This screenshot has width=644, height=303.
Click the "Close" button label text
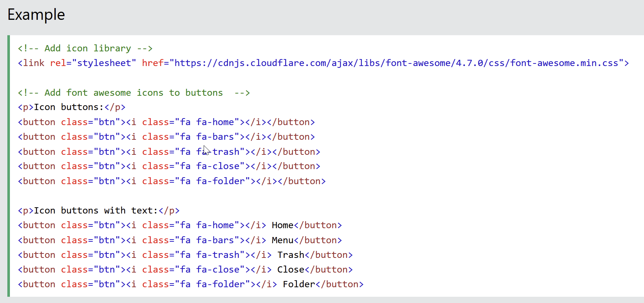point(291,270)
